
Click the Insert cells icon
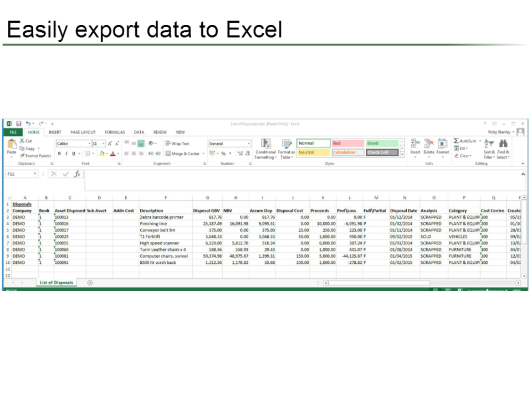[x=415, y=145]
